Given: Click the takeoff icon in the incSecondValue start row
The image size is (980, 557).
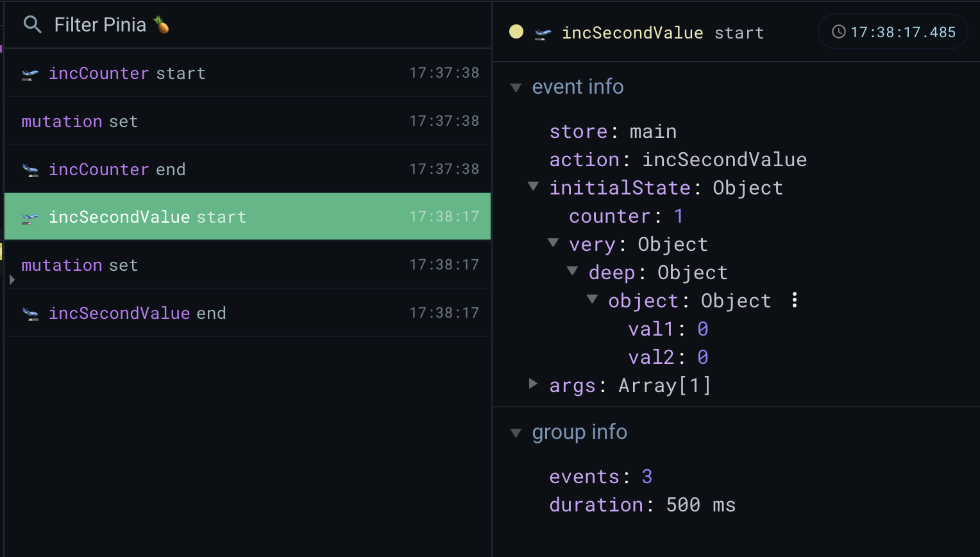Looking at the screenshot, I should (x=30, y=218).
